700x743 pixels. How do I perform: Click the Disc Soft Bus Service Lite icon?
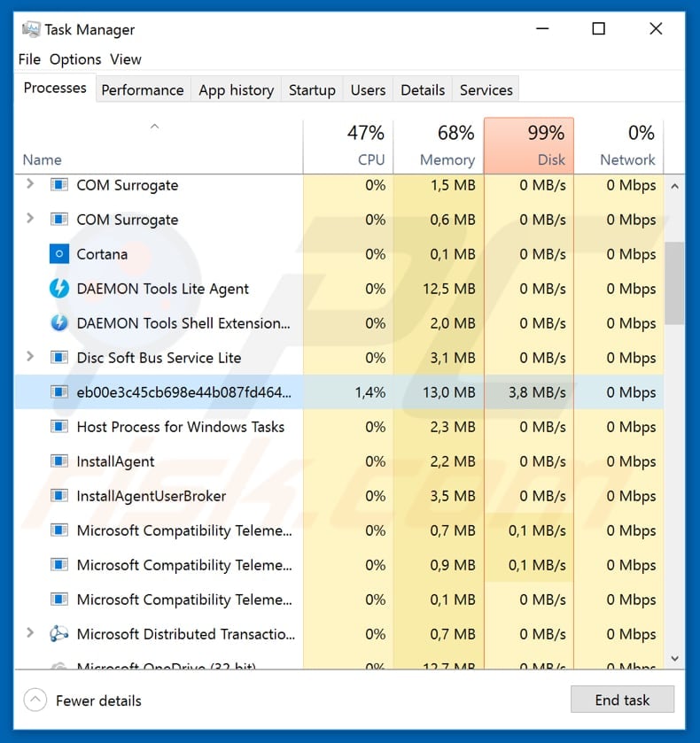pos(59,357)
